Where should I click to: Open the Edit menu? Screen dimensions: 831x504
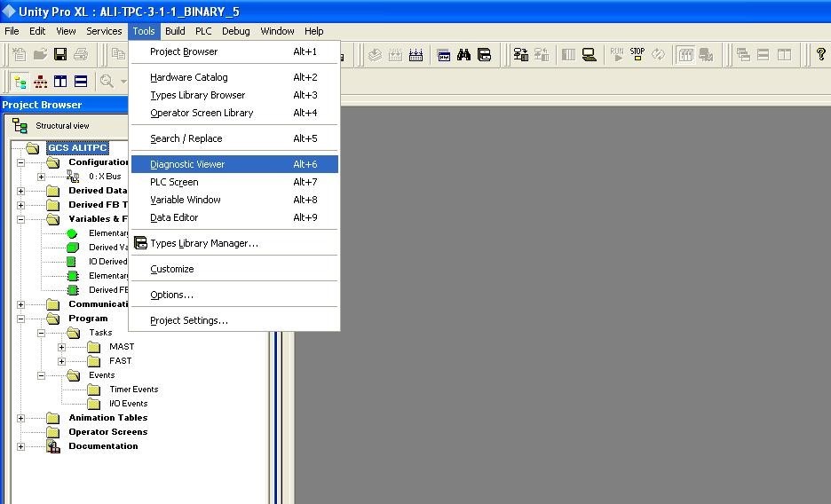pyautogui.click(x=37, y=31)
